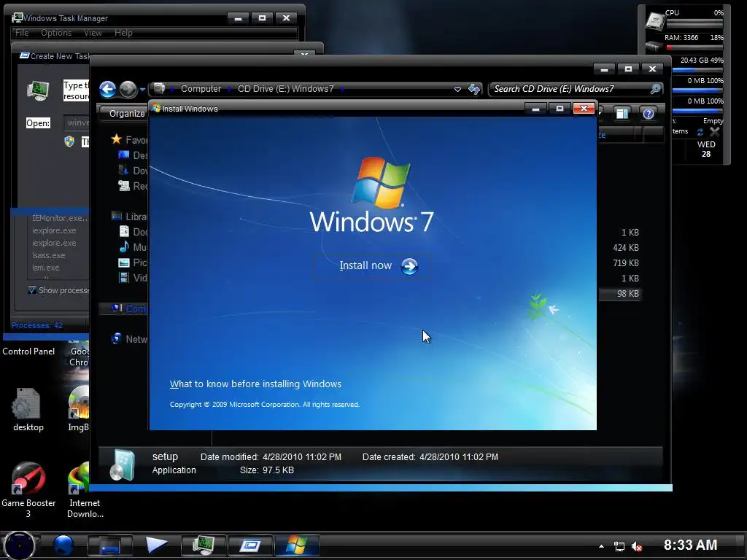747x560 pixels.
Task: Open the Organize menu in Explorer
Action: [x=125, y=113]
